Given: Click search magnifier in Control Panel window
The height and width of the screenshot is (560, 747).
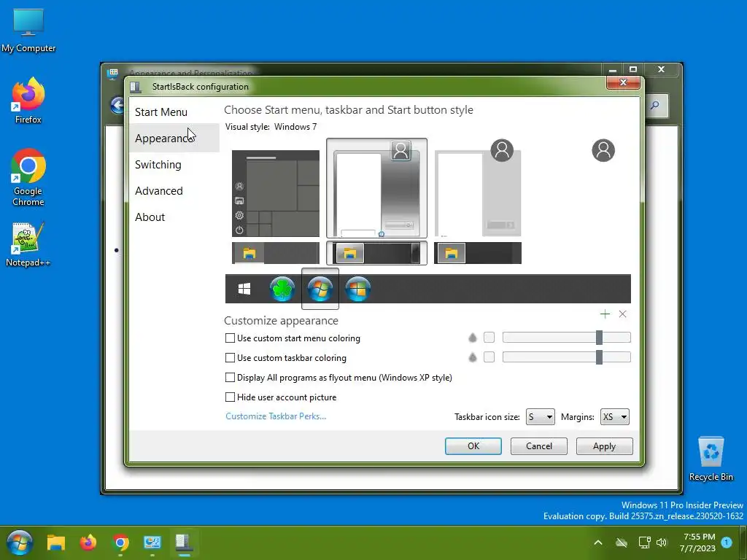Looking at the screenshot, I should [x=656, y=105].
